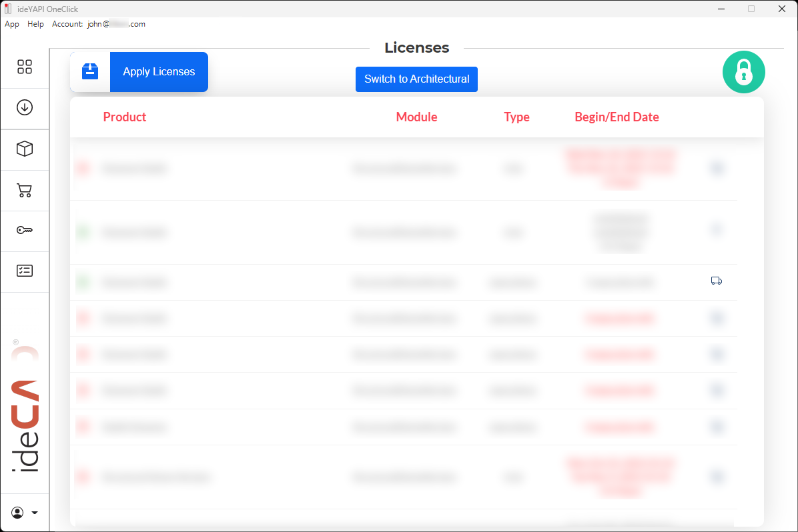The image size is (798, 532).
Task: Click the green padlock button
Action: [x=743, y=72]
